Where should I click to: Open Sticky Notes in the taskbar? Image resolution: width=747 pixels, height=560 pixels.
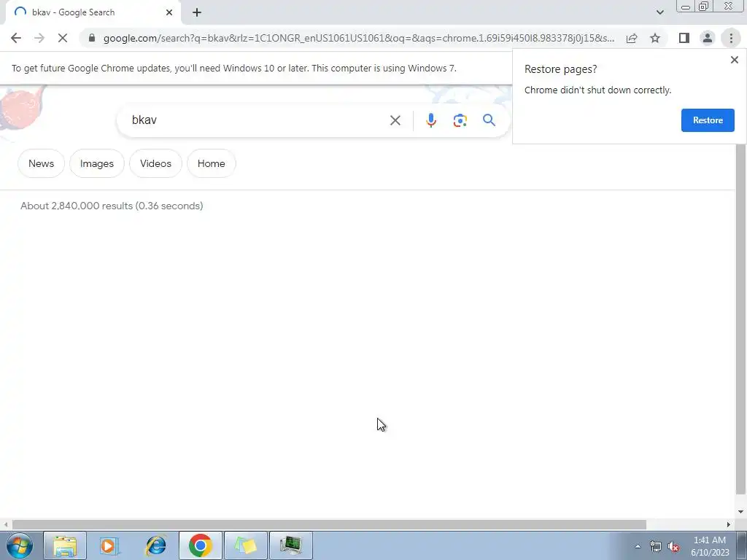245,545
